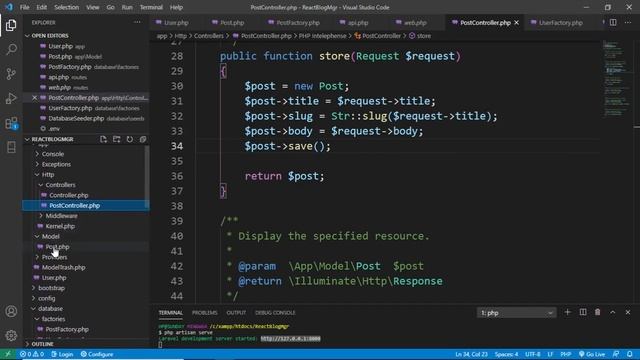Click the Ln 34, Col 23 position
Image resolution: width=640 pixels, height=360 pixels.
(x=471, y=354)
